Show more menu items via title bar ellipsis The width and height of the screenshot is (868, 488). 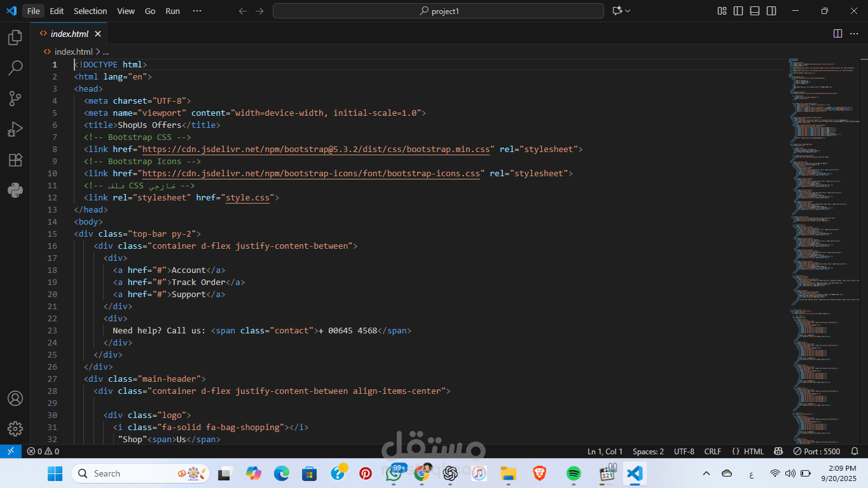point(197,11)
